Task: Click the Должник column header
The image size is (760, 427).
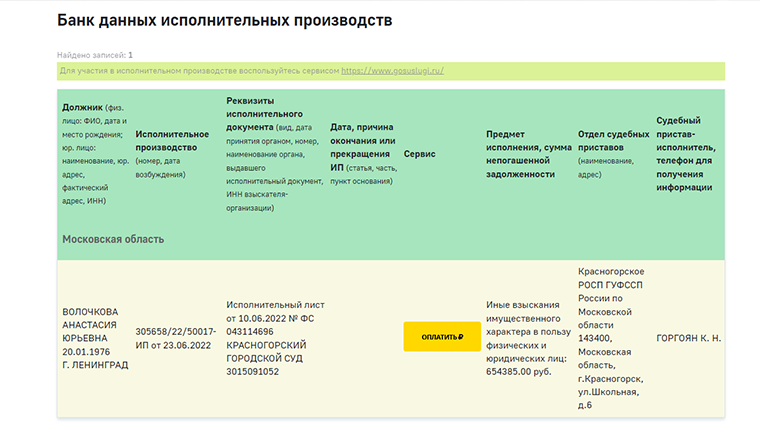Action: [95, 154]
